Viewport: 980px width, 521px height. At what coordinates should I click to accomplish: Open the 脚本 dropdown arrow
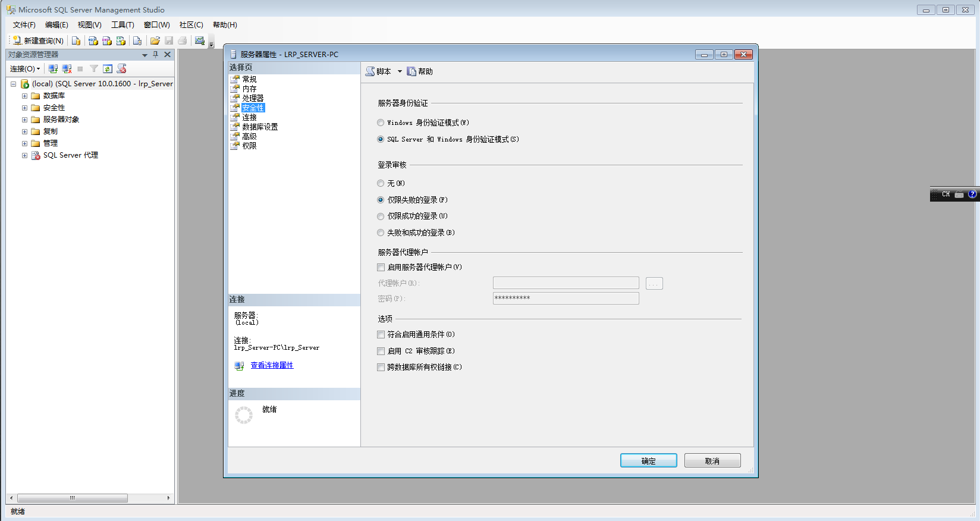coord(400,71)
